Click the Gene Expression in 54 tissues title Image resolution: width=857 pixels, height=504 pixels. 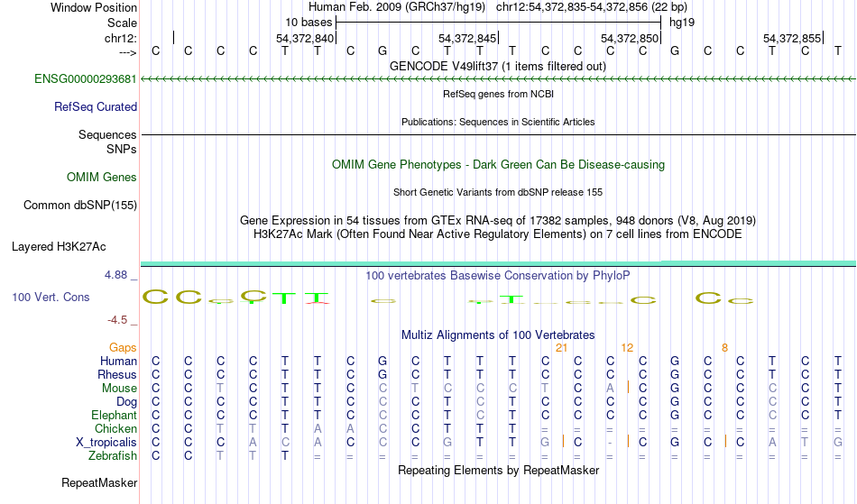498,220
